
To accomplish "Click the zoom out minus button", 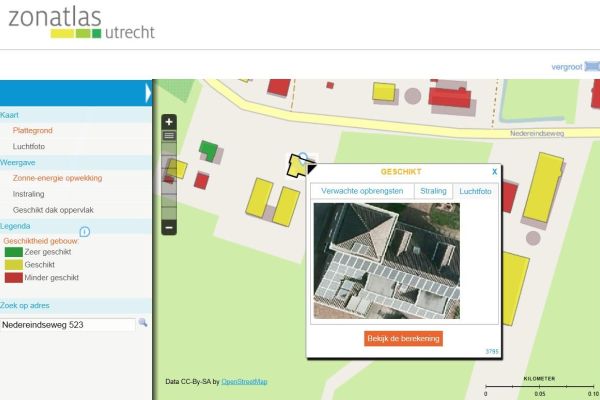I will click(169, 227).
